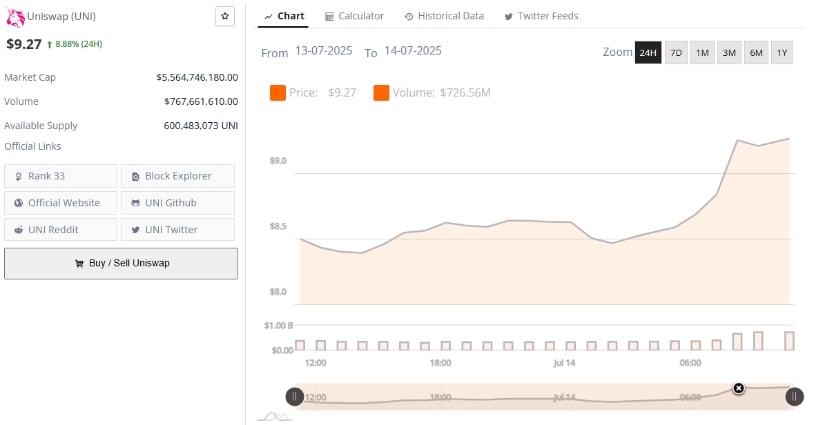
Task: Grab the left range navigator handle
Action: coord(295,397)
